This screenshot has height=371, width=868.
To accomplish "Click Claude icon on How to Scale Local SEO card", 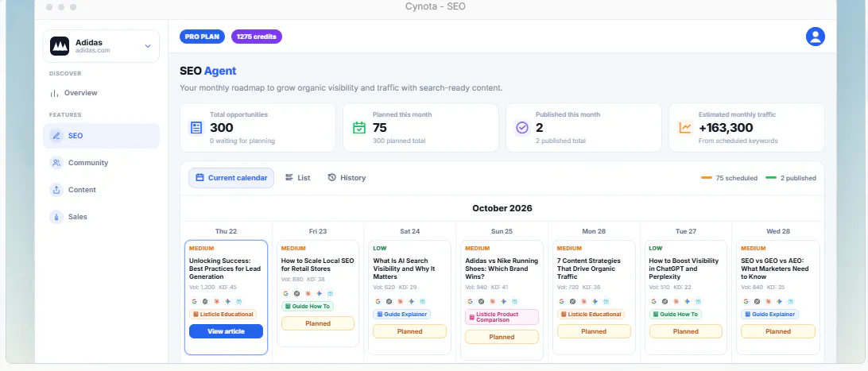I will coord(308,294).
